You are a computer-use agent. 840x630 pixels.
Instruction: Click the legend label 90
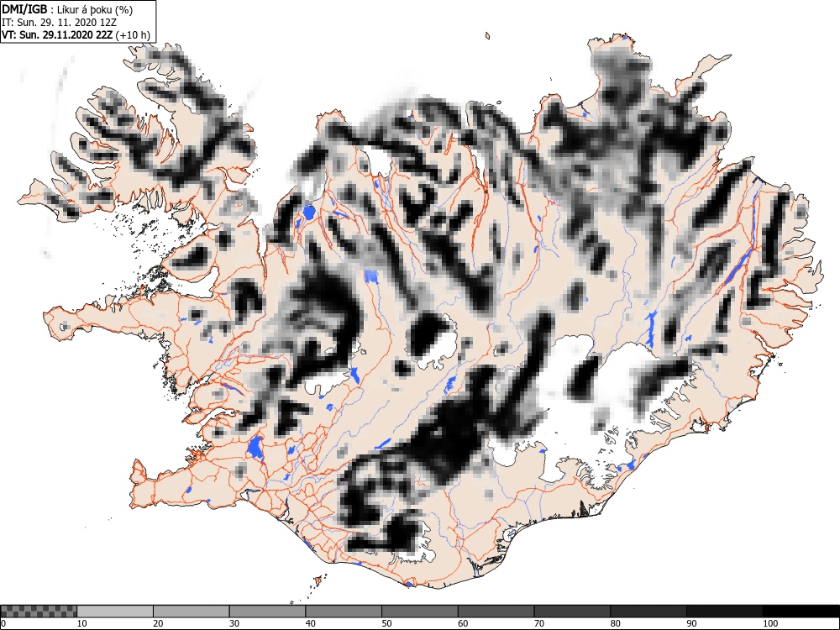click(691, 623)
